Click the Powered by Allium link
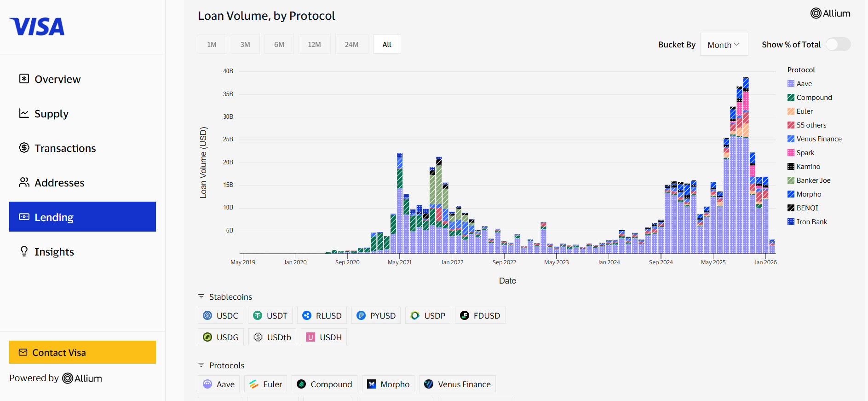Image resolution: width=868 pixels, height=401 pixels. [56, 378]
